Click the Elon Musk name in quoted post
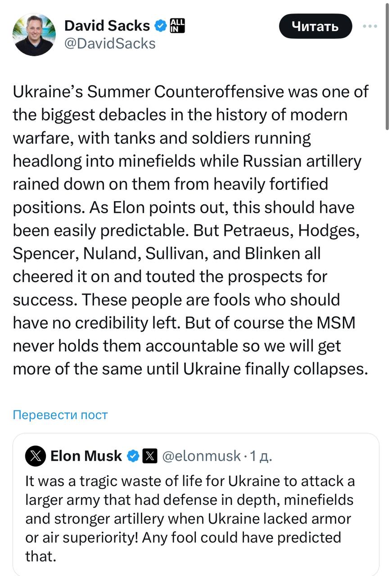Image resolution: width=392 pixels, height=576 pixels. pyautogui.click(x=86, y=456)
